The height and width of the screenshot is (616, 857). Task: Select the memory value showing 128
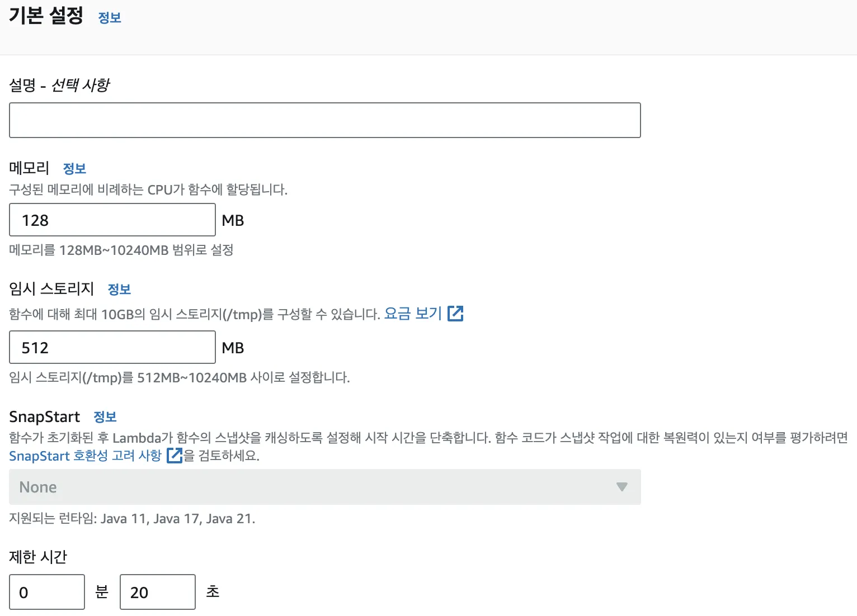pos(112,220)
